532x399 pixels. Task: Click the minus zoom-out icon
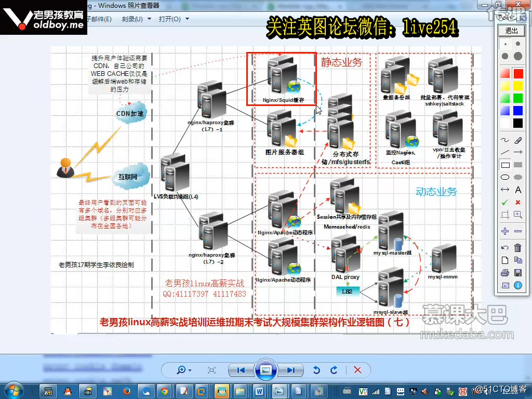tap(518, 231)
